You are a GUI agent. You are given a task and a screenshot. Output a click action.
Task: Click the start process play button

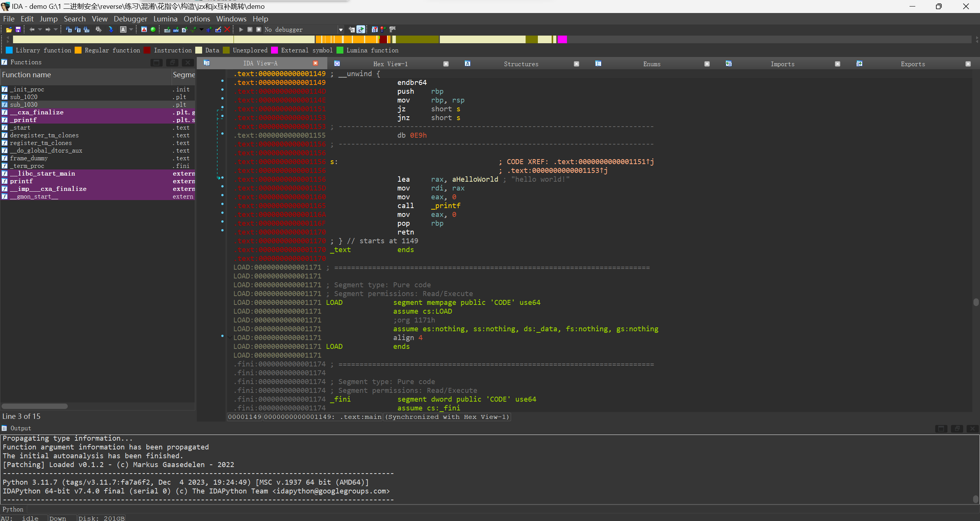[241, 29]
